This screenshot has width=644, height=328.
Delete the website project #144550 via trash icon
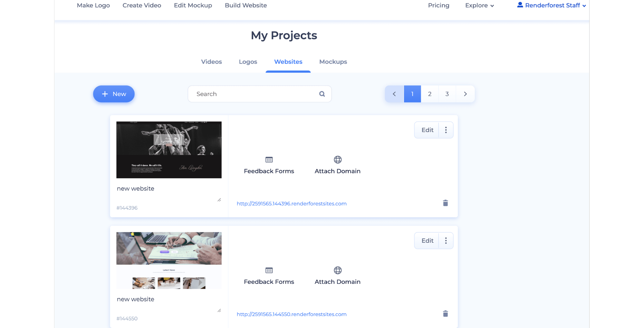coord(445,314)
